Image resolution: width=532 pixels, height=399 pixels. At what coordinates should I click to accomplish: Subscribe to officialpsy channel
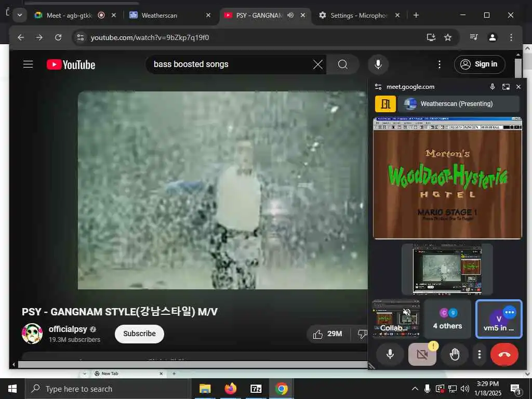tap(139, 334)
